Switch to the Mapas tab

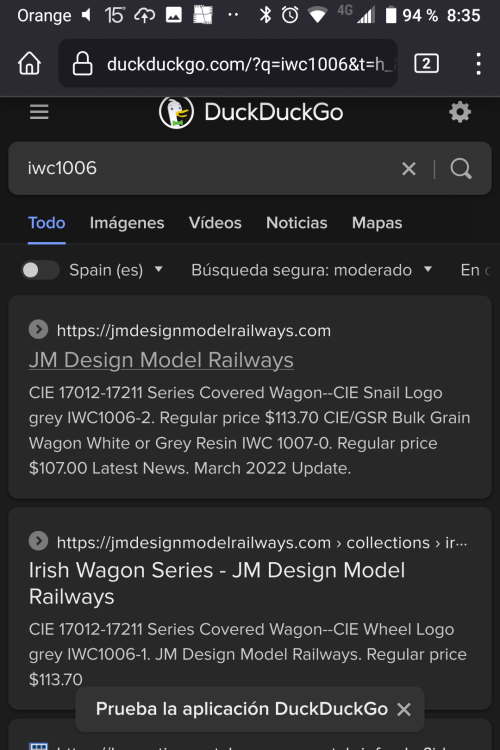377,223
